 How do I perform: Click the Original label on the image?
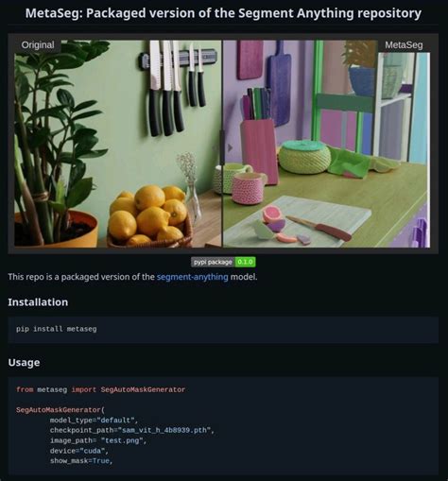(38, 45)
